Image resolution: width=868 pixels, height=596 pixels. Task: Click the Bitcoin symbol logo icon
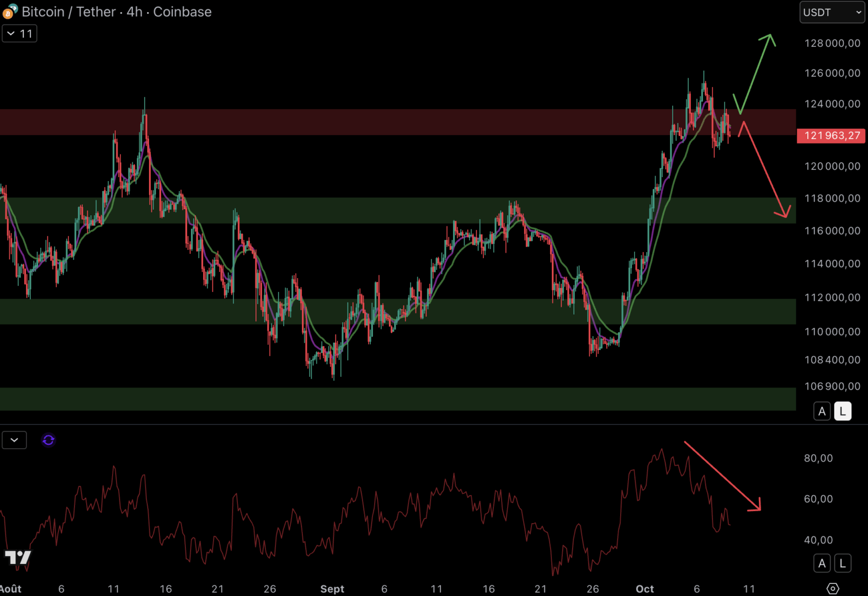(9, 12)
